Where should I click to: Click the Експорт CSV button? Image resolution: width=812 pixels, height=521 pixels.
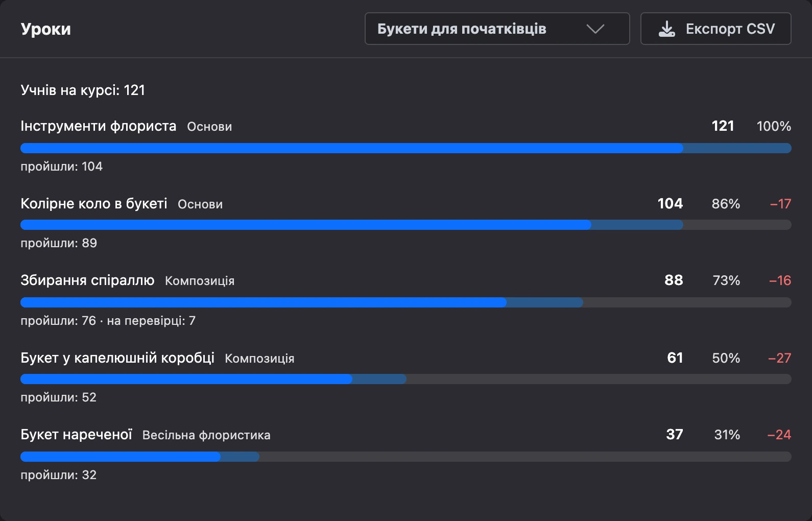[715, 29]
